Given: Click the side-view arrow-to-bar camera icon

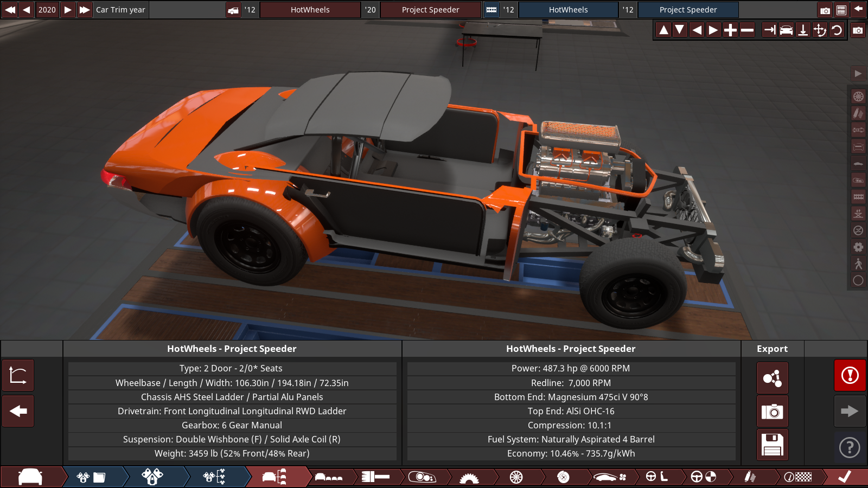Looking at the screenshot, I should tap(769, 30).
